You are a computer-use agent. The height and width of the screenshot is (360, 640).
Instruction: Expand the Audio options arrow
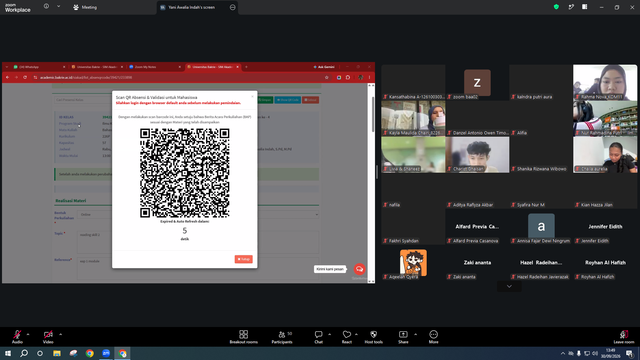pyautogui.click(x=28, y=334)
